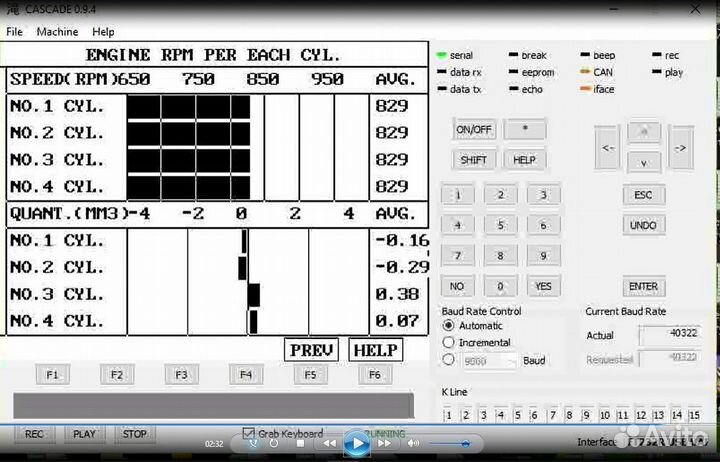Select the fixed Baud value radio button
Image resolution: width=720 pixels, height=462 pixels.
(x=448, y=360)
